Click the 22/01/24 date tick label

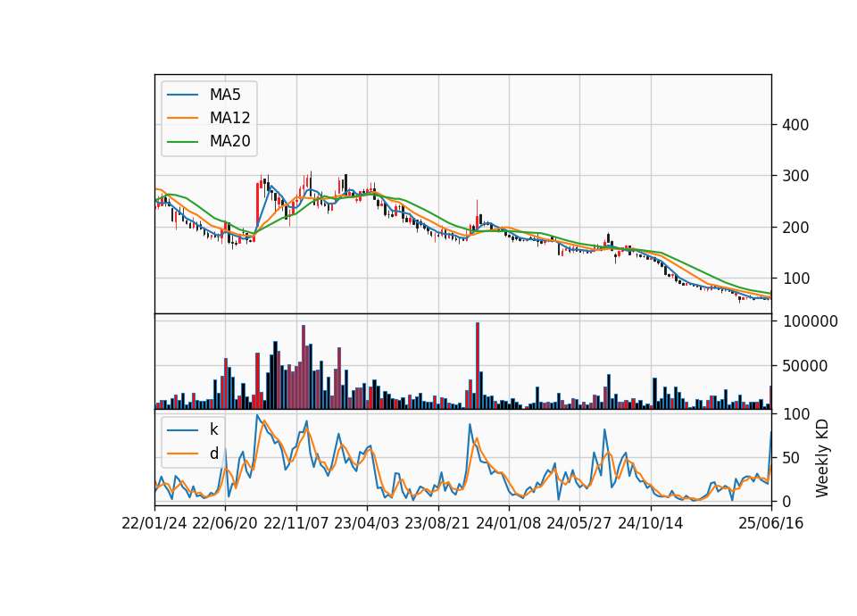click(154, 524)
